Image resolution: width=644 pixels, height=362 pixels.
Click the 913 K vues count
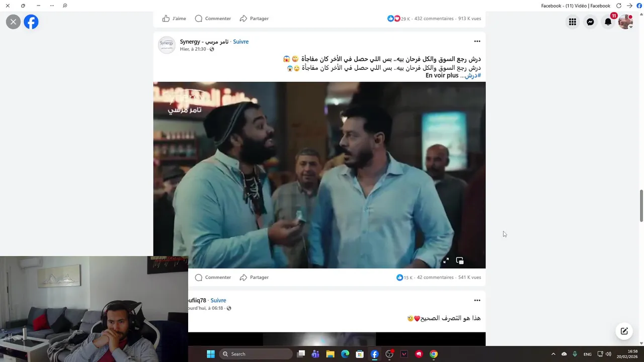click(469, 19)
